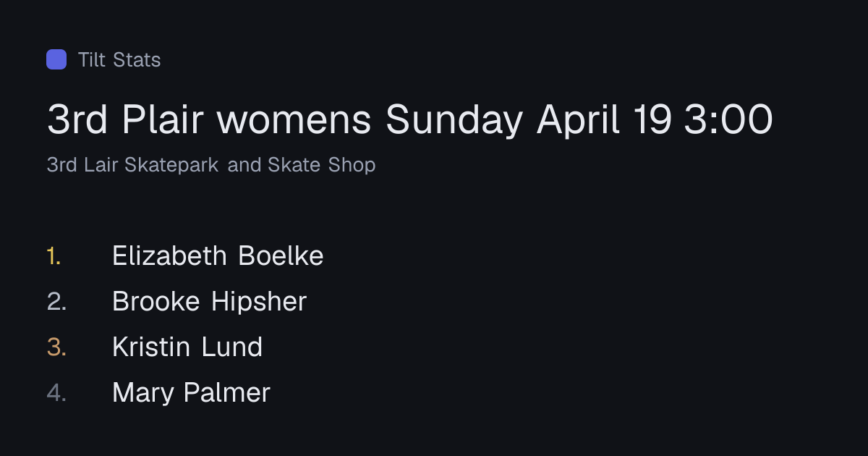Open 3rd Lair Skatepark and Skate Shop
Image resolution: width=868 pixels, height=456 pixels.
(211, 165)
